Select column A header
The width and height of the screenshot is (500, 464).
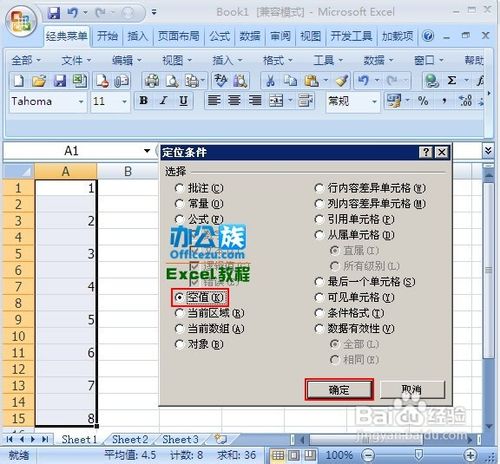click(66, 171)
